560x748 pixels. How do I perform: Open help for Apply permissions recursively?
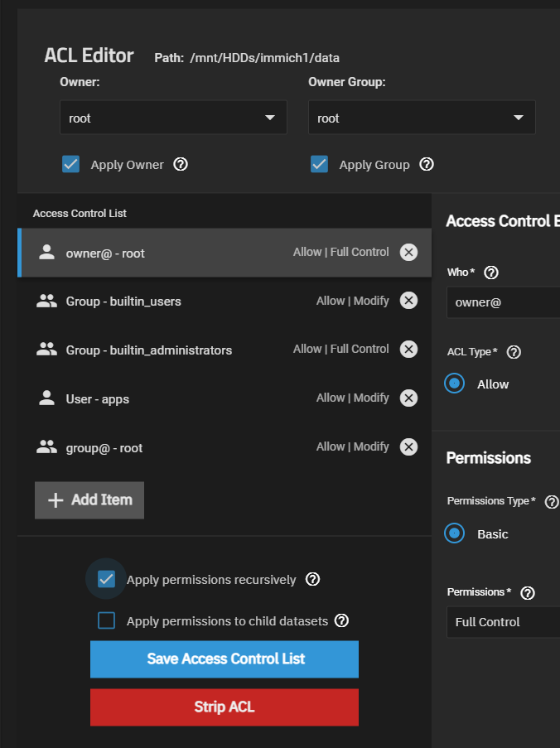(313, 579)
